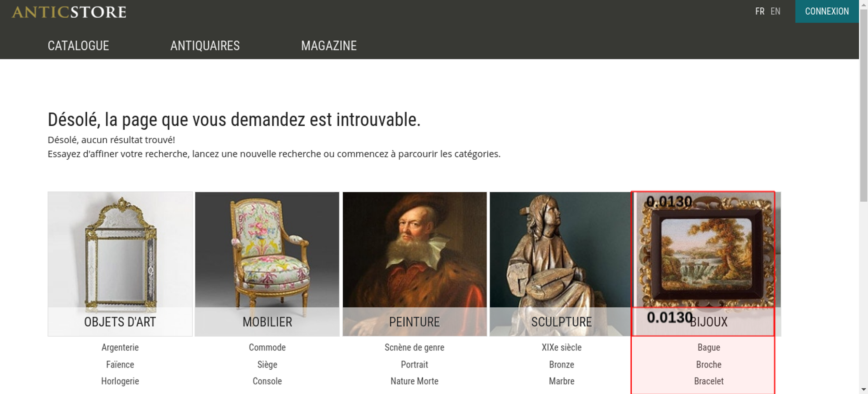The image size is (868, 394).
Task: Open the Magazine menu
Action: pos(329,46)
